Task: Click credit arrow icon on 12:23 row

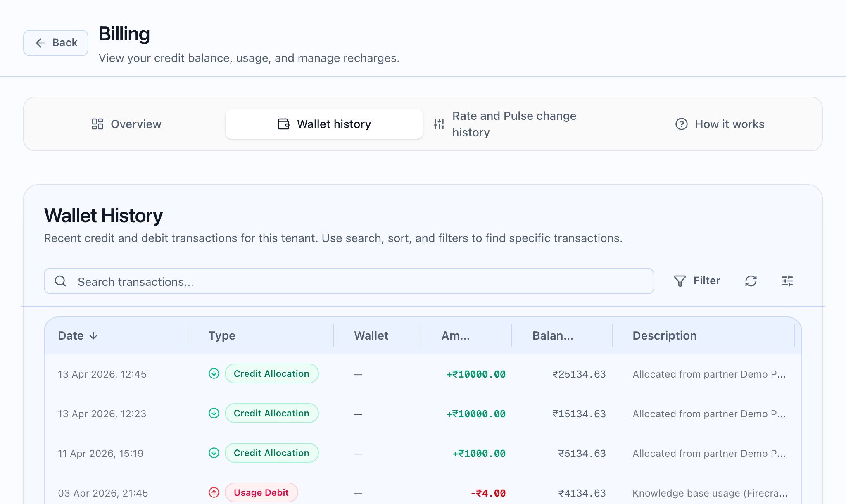Action: point(214,413)
